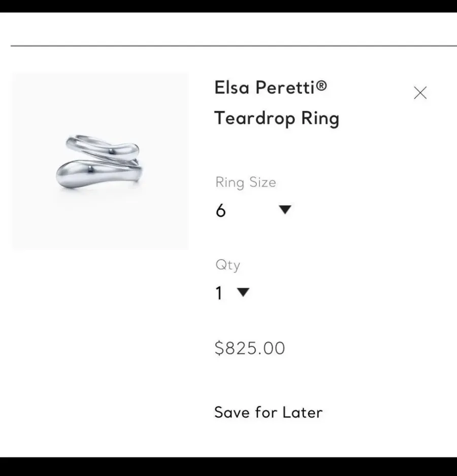Open the Ring Size dropdown arrow
The width and height of the screenshot is (457, 476).
(285, 209)
